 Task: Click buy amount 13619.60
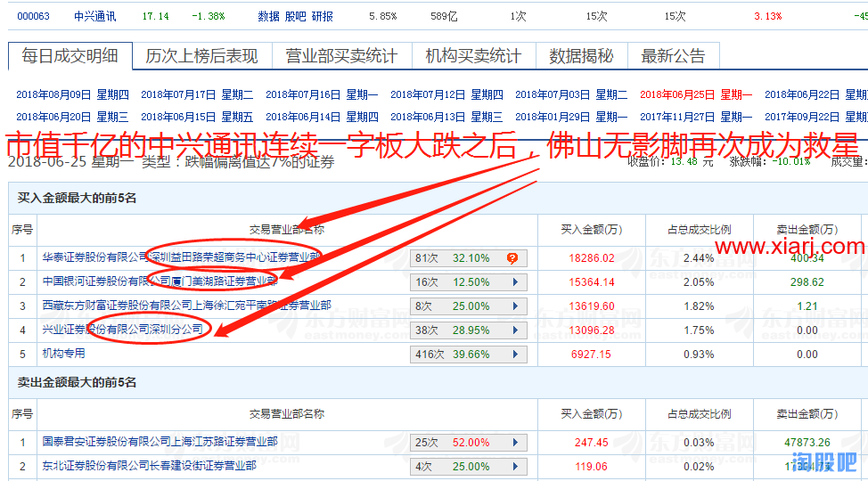(591, 306)
